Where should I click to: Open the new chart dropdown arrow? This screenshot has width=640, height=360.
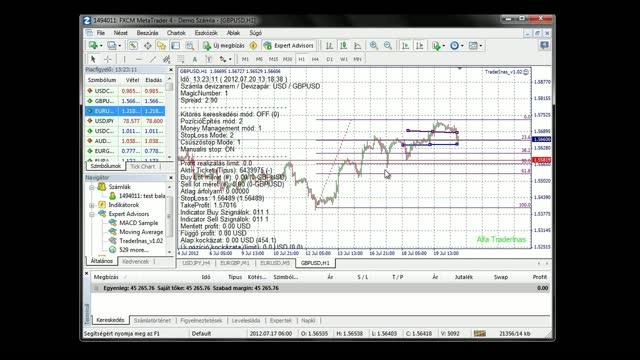(x=101, y=46)
